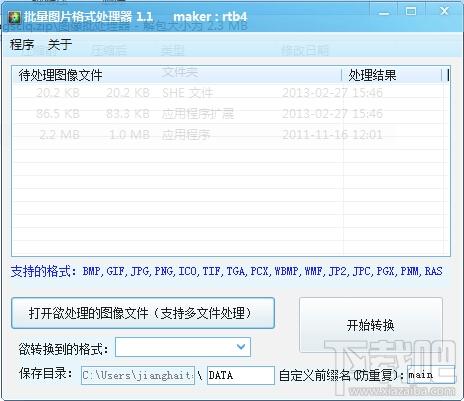
Task: Click the 开始转换 button
Action: click(x=371, y=325)
